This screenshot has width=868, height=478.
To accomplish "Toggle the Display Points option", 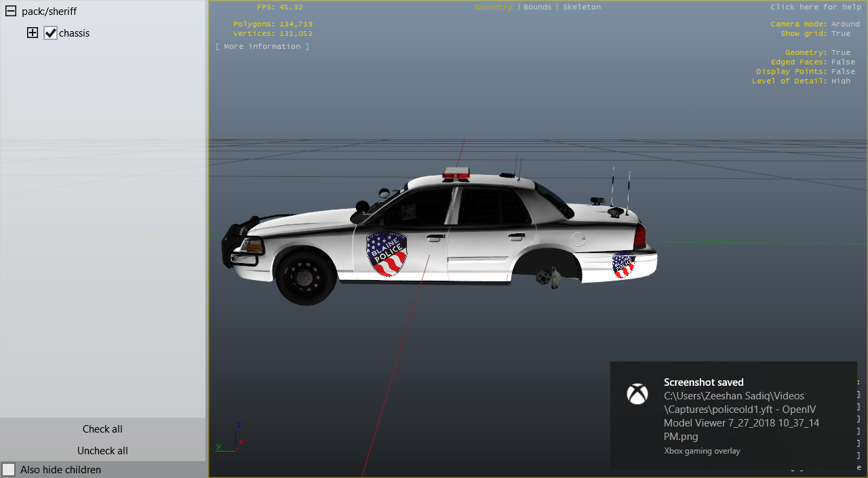I will pos(843,71).
